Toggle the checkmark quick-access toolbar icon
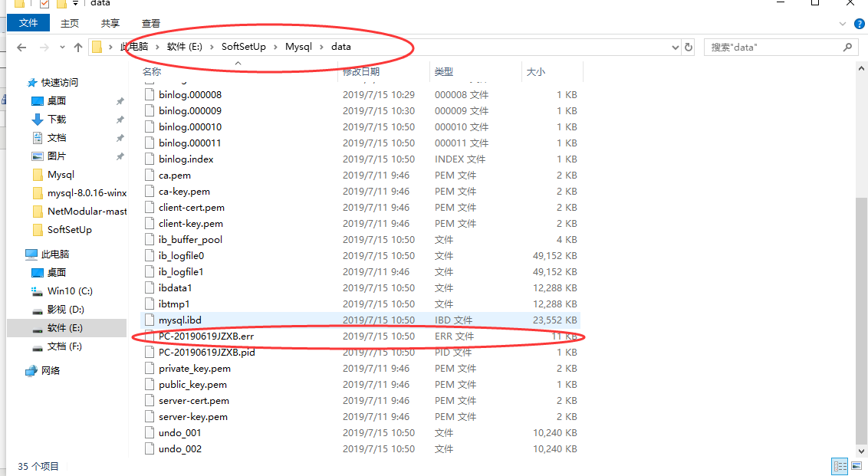This screenshot has height=476, width=868. coord(44,4)
